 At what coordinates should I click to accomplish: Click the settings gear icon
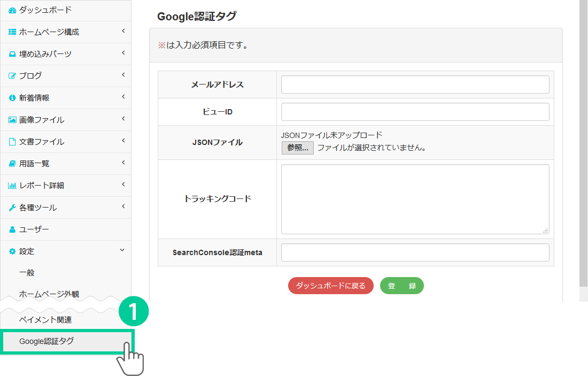(12, 251)
